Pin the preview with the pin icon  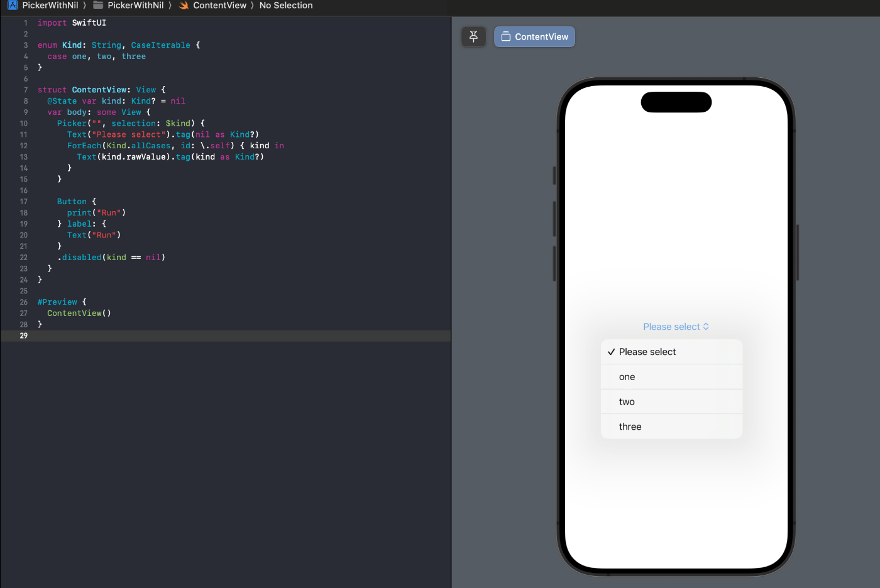point(473,36)
